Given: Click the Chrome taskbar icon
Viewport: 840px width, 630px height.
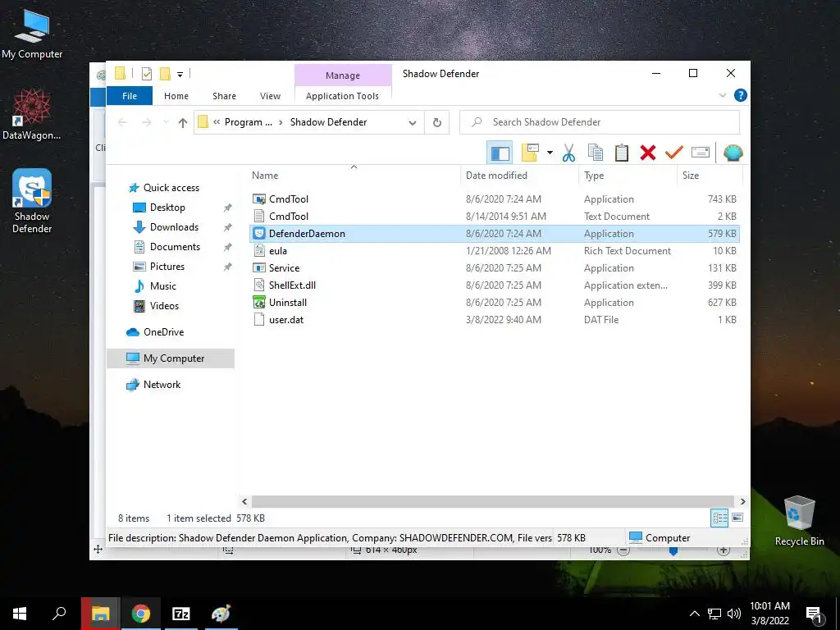Looking at the screenshot, I should click(x=140, y=614).
